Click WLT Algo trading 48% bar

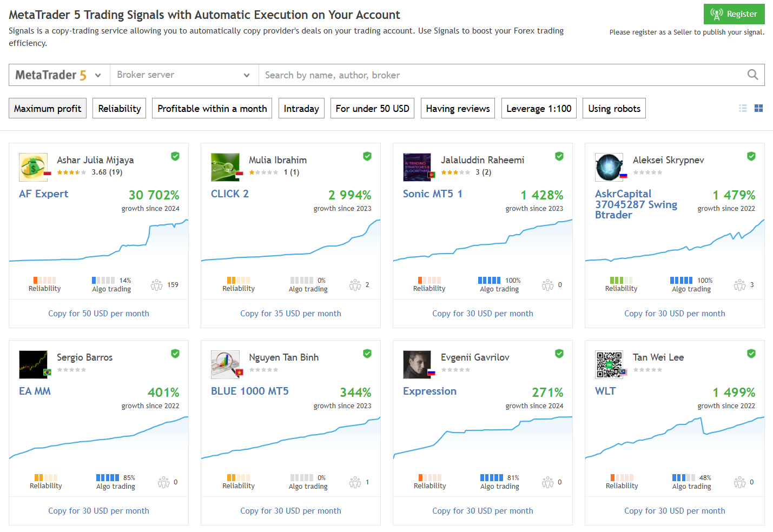click(683, 477)
